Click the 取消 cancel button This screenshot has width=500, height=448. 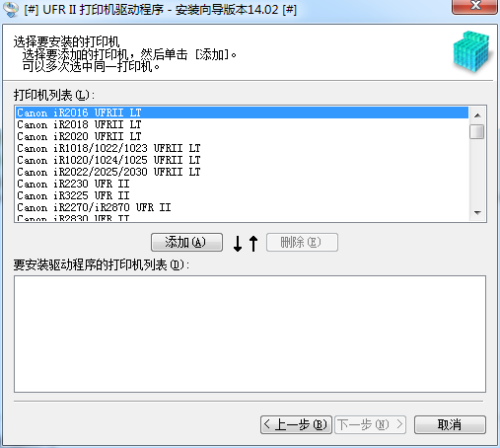450,424
